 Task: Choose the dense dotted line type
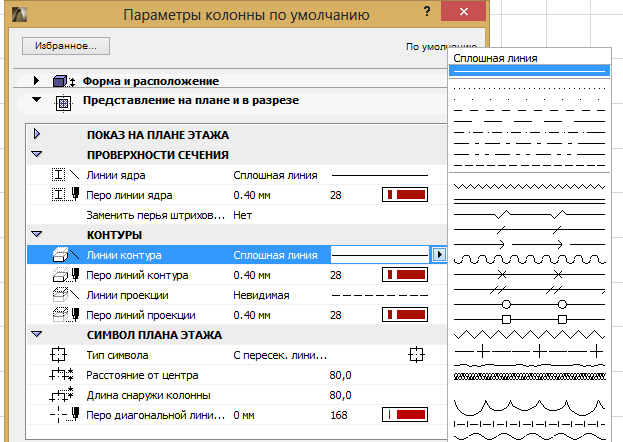pos(529,88)
